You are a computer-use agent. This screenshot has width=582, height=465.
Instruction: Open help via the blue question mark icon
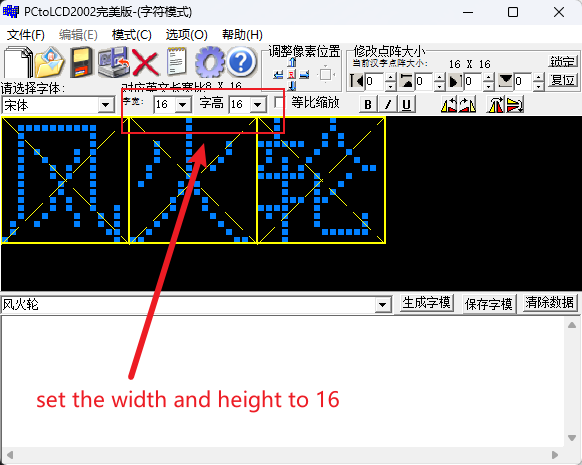coord(241,62)
